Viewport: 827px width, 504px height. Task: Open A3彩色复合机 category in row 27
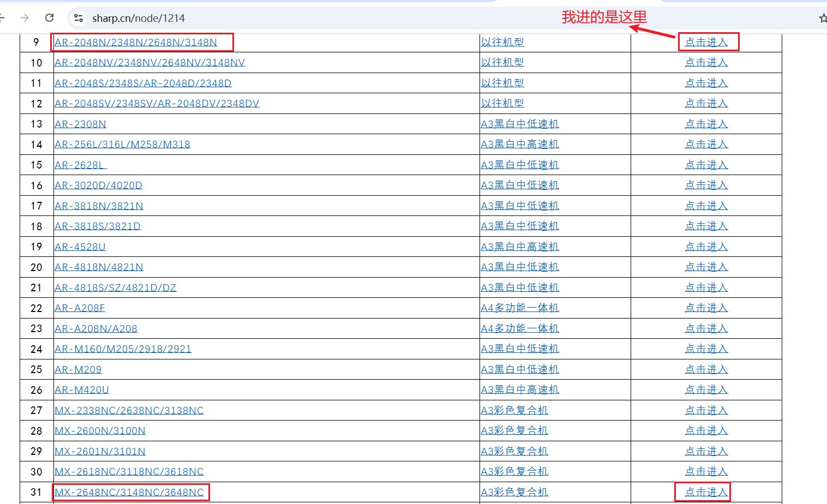(514, 410)
